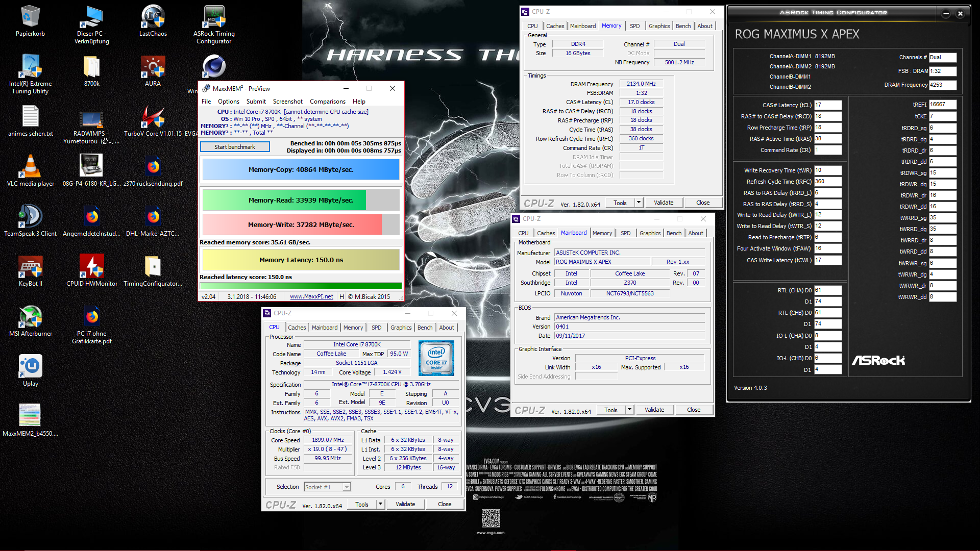Click Start benchmark button in MaxxMEM
Screen dimensions: 980x551
[235, 147]
